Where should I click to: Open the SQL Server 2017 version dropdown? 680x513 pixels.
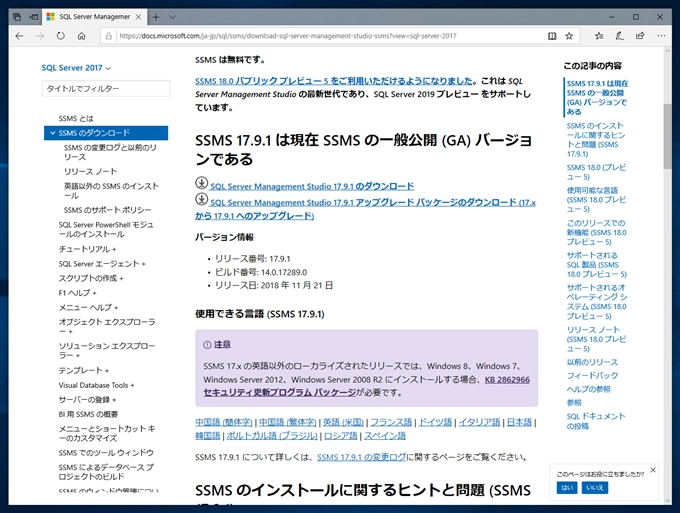point(76,68)
